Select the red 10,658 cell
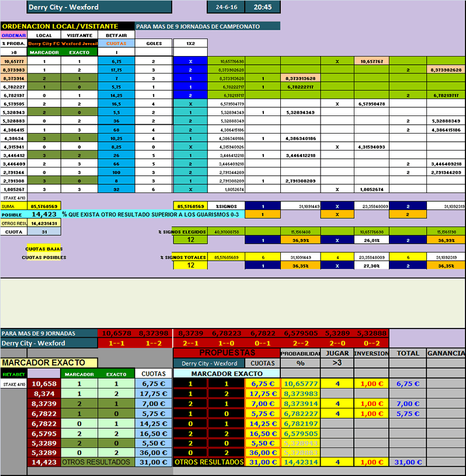The image size is (466, 476). pyautogui.click(x=44, y=384)
